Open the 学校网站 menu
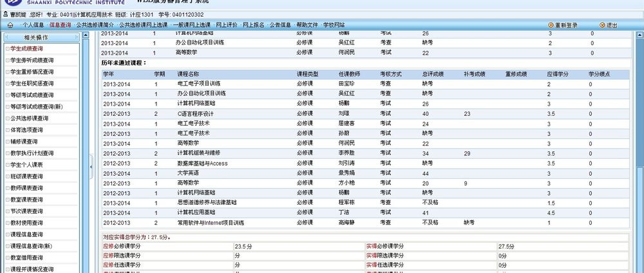 [x=334, y=25]
